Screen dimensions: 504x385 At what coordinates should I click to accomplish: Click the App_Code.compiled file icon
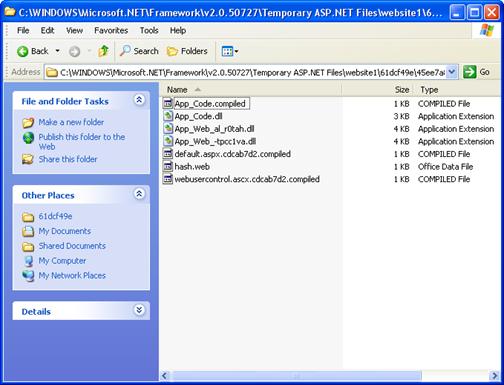168,104
